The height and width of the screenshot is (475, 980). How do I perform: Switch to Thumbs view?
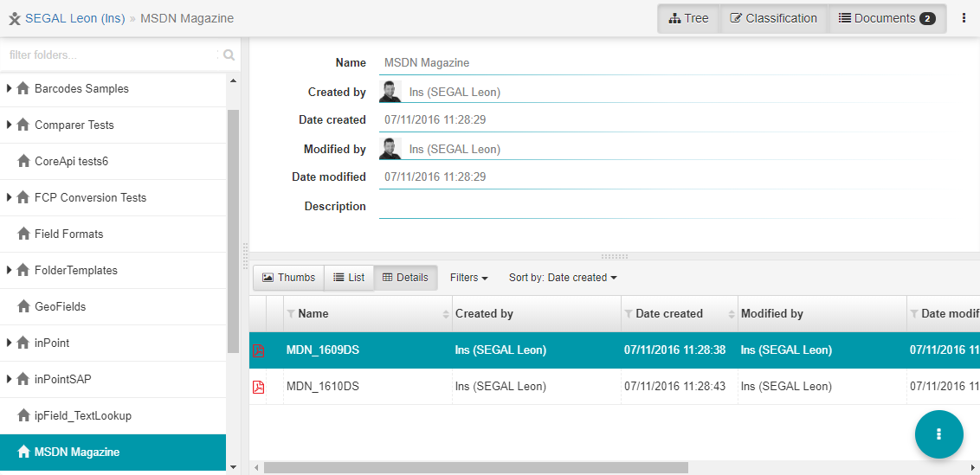point(288,278)
